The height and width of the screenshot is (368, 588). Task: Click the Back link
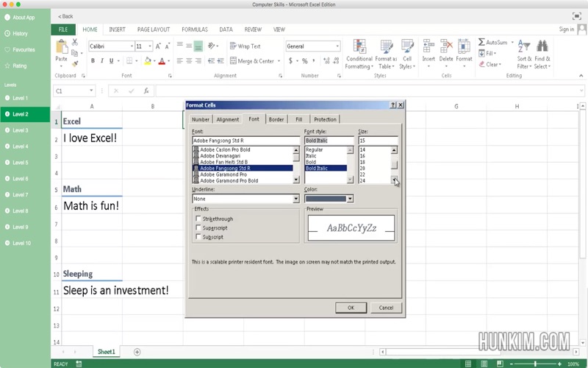click(x=65, y=16)
